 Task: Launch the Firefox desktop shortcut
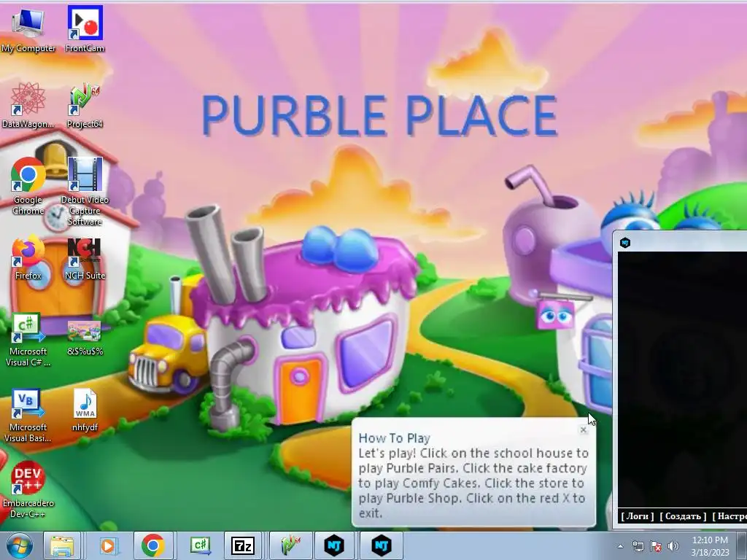click(x=28, y=257)
